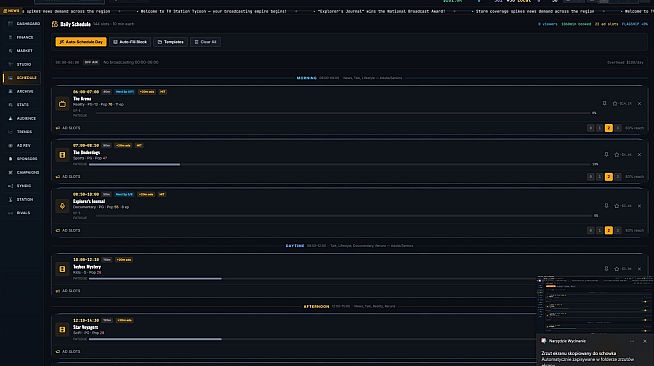
Task: Click the NEWS ticker badge
Action: [x=11, y=11]
